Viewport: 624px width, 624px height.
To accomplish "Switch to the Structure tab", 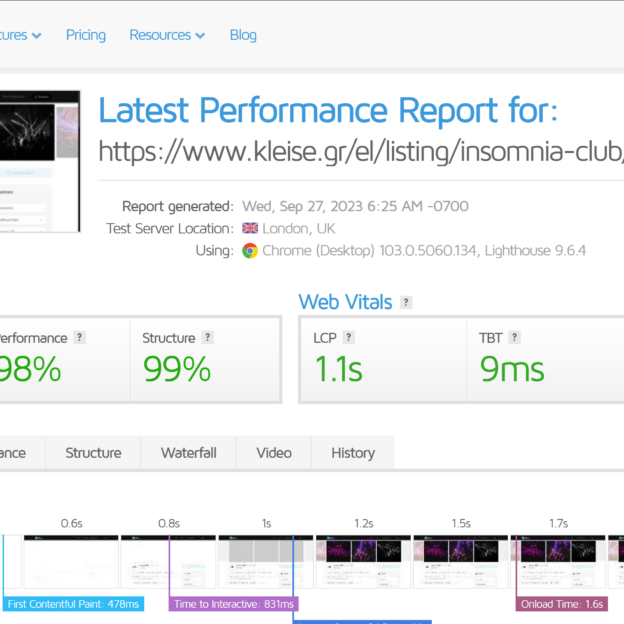I will pos(93,453).
